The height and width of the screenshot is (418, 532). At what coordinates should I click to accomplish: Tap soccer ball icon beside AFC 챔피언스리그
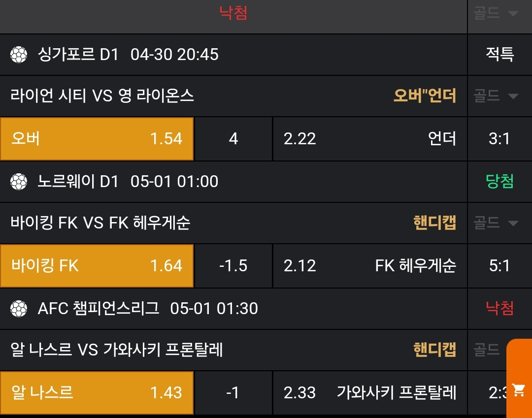19,309
